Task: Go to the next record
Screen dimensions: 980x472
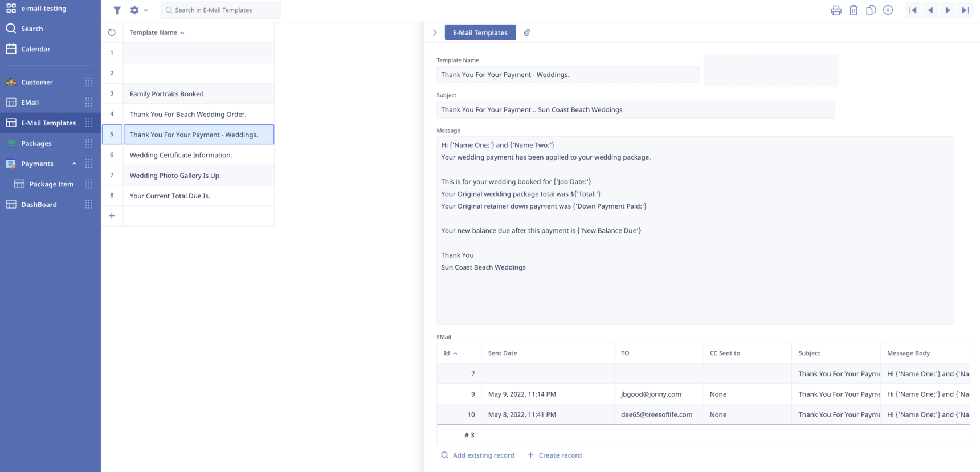Action: click(948, 10)
